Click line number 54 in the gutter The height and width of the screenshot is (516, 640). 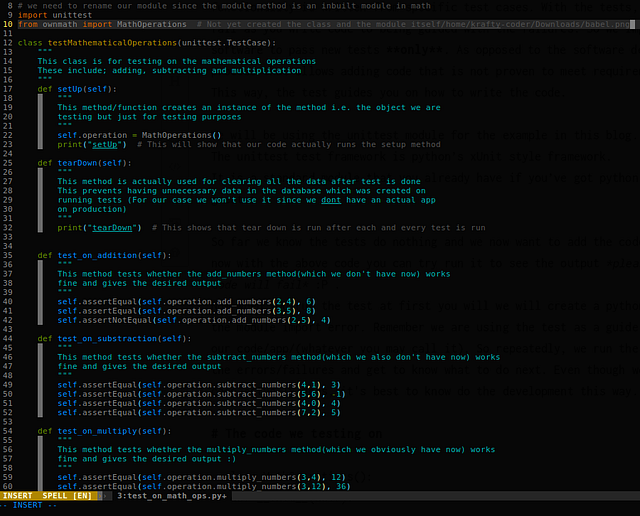pyautogui.click(x=8, y=431)
